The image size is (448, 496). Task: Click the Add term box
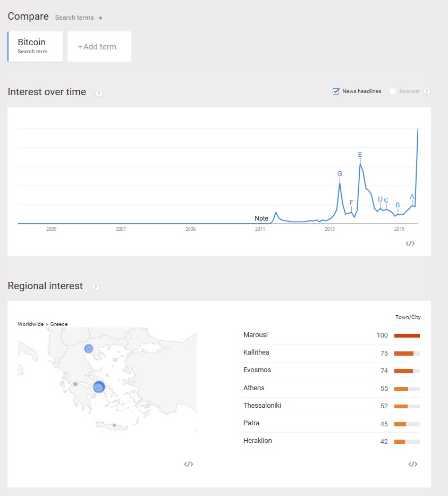(x=99, y=47)
